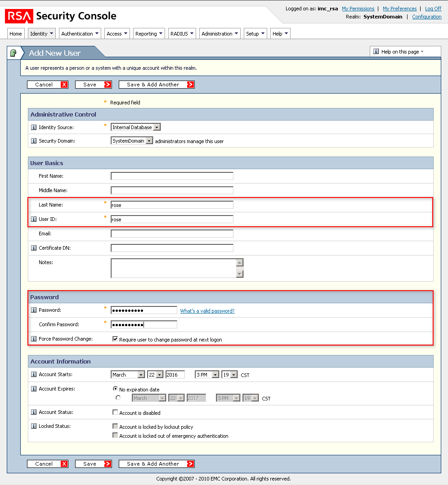Click the RSA logo

pyautogui.click(x=19, y=16)
